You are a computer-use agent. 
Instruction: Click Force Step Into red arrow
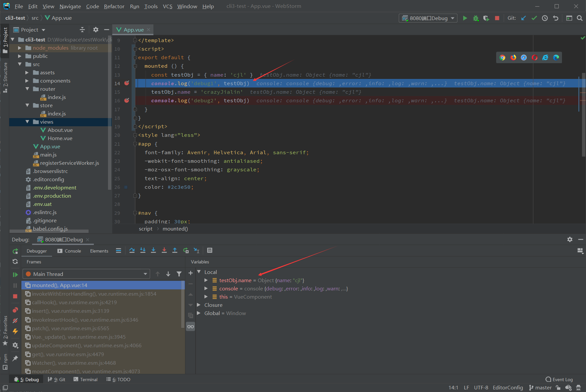[164, 251]
